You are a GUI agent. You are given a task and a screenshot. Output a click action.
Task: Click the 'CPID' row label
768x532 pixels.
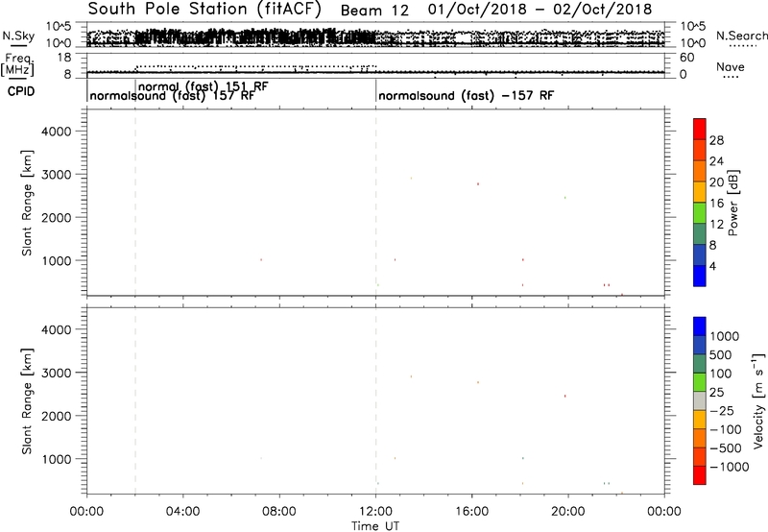21,91
